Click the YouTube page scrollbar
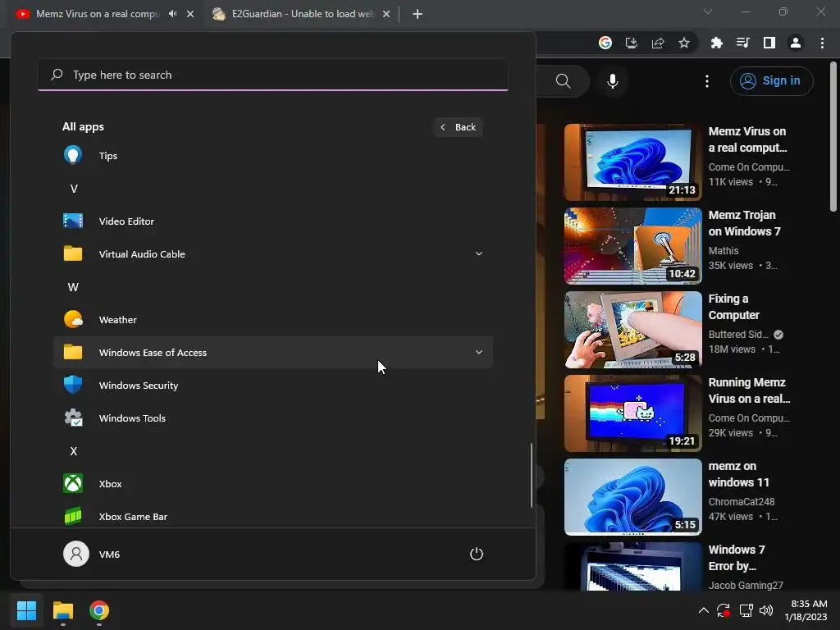 pos(833,137)
